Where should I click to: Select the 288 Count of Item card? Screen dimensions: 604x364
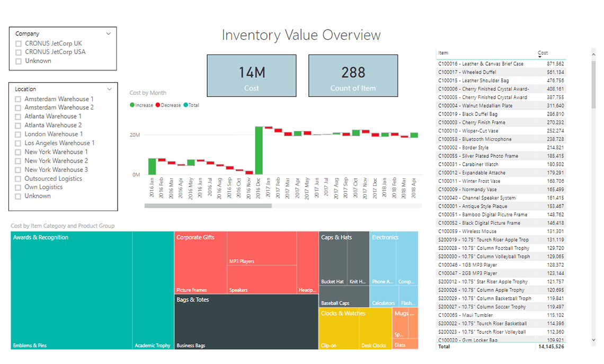point(353,75)
